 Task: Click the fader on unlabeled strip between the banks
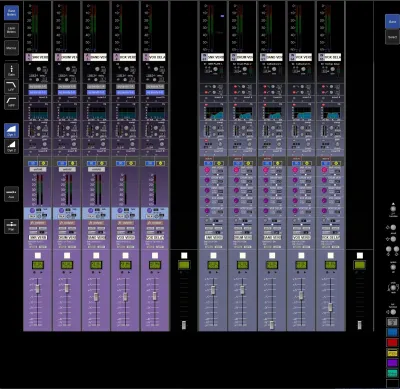(184, 325)
